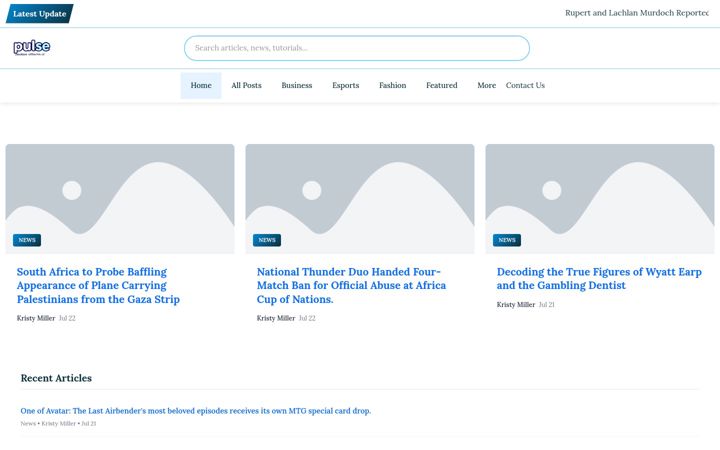The image size is (720, 450).
Task: Open the NEWS badge on South Africa article
Action: [27, 240]
